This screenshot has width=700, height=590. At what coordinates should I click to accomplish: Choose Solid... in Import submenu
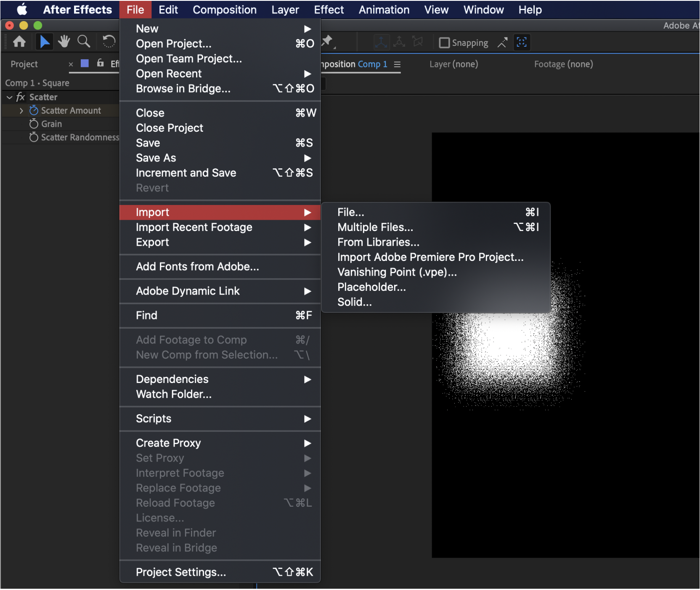click(436, 302)
